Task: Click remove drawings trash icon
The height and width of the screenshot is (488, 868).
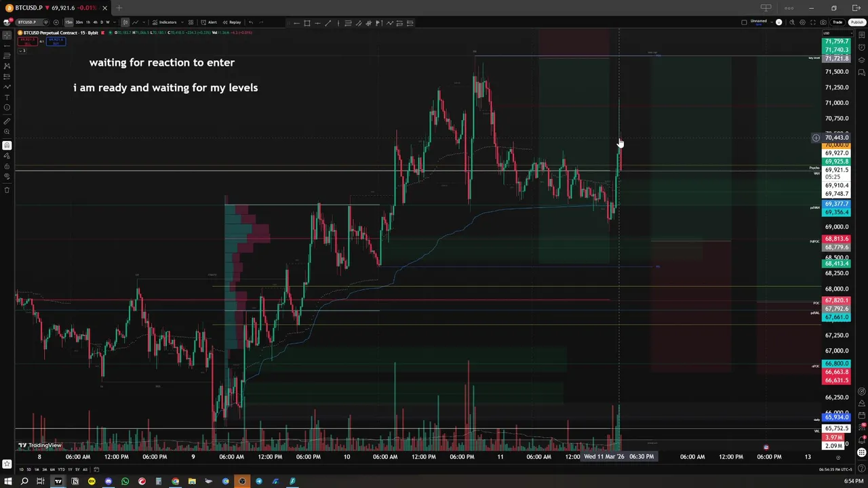Action: (x=7, y=190)
